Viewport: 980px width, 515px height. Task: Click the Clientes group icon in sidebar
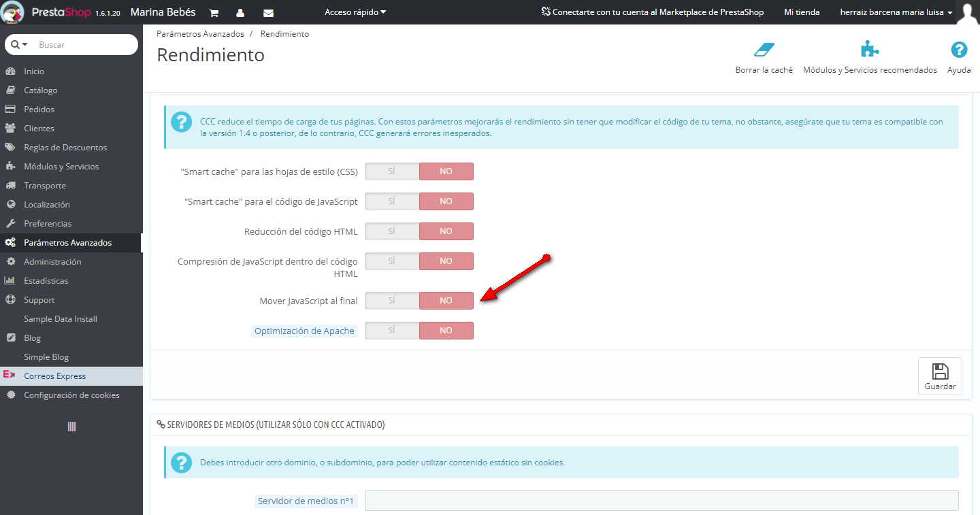(x=10, y=129)
